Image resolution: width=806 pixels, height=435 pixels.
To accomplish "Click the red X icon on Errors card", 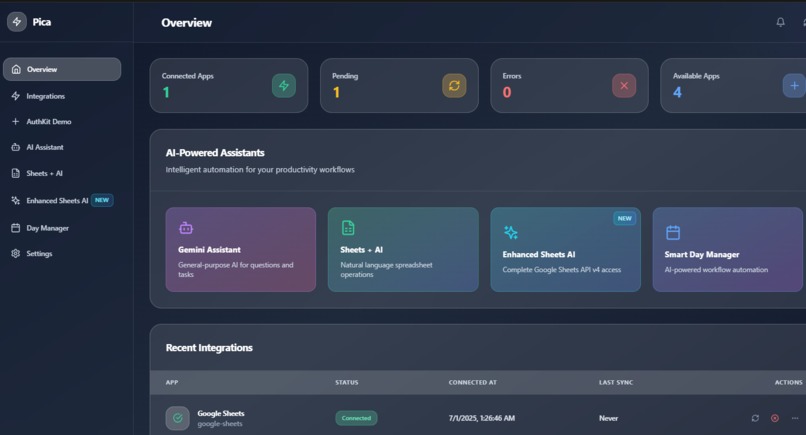I will click(x=624, y=85).
